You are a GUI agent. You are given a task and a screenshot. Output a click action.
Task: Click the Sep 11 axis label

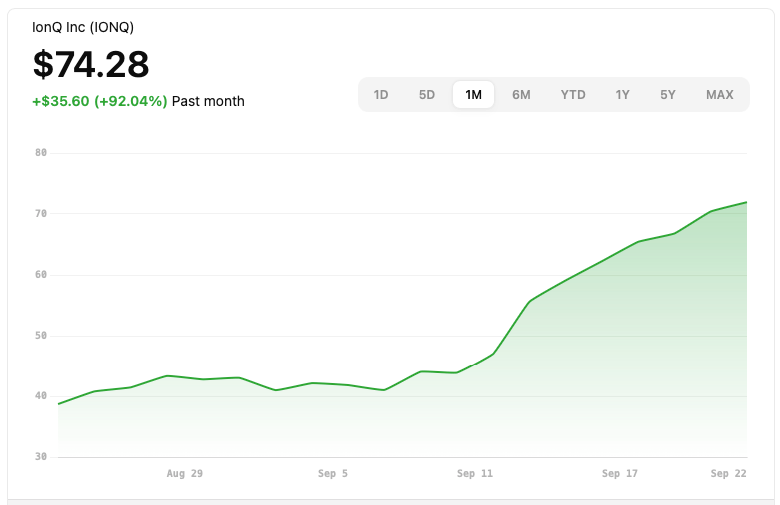pyautogui.click(x=475, y=473)
